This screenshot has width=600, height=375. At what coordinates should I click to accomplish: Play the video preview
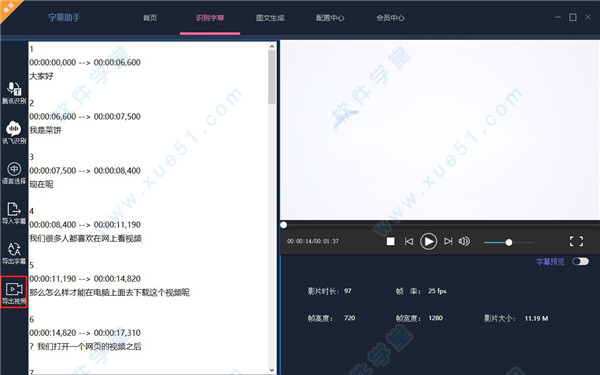pos(429,241)
